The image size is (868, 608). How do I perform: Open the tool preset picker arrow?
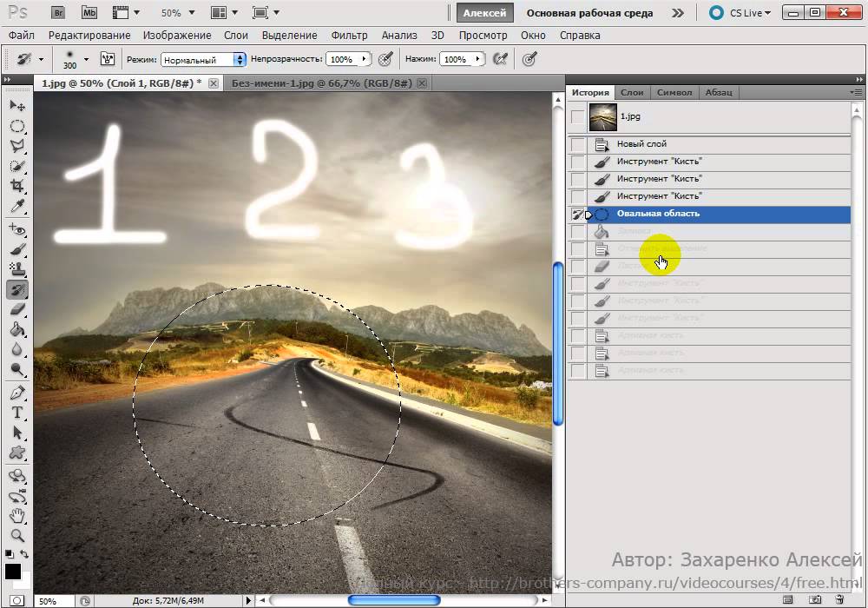click(x=41, y=59)
